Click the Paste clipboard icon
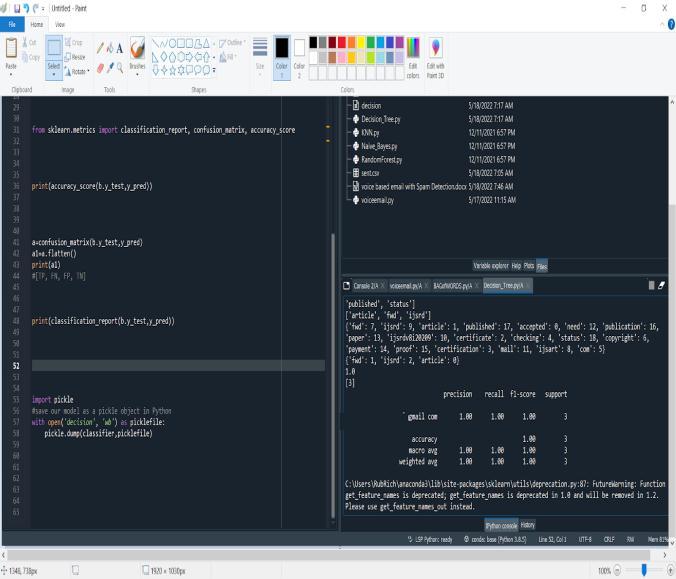Image resolution: width=676 pixels, height=579 pixels. pos(11,48)
